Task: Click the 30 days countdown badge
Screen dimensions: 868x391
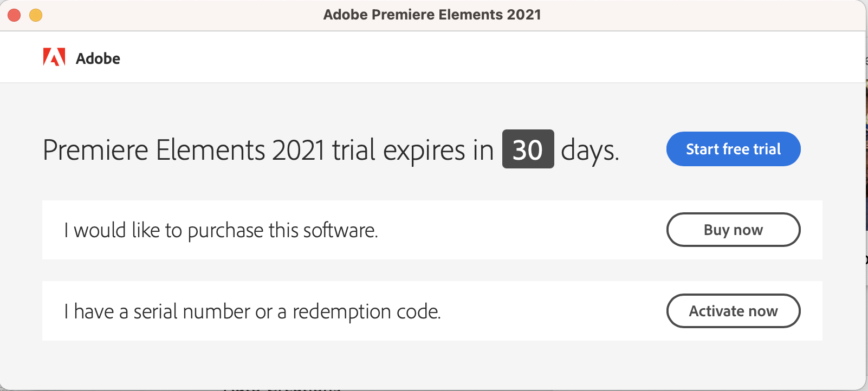Action: (528, 149)
